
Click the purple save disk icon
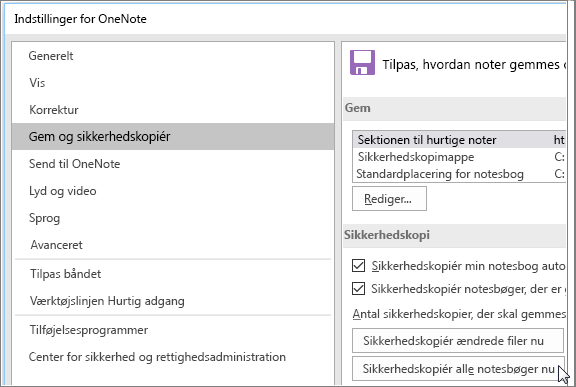coord(362,63)
